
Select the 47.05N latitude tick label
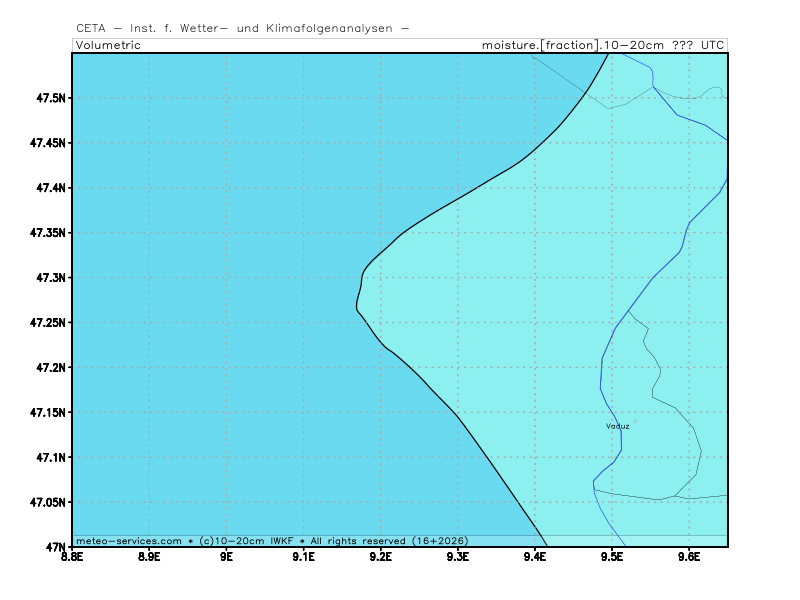coord(45,502)
